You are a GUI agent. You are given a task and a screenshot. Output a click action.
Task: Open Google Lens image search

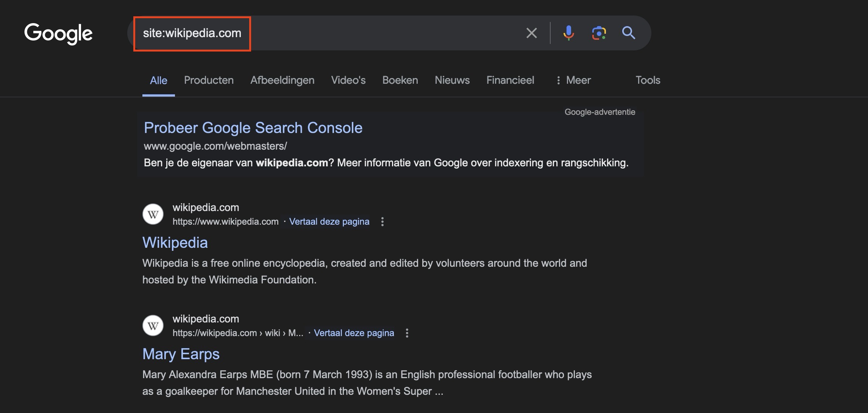pos(599,33)
